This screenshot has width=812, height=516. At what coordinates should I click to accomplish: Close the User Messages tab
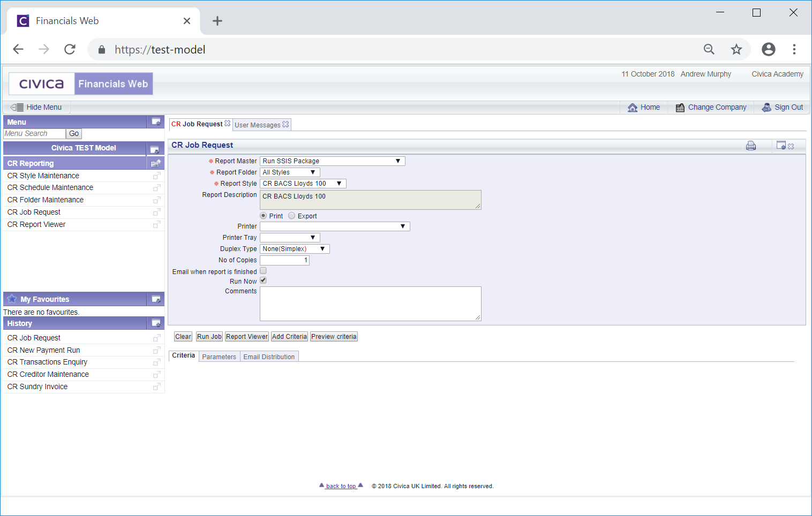[x=285, y=124]
